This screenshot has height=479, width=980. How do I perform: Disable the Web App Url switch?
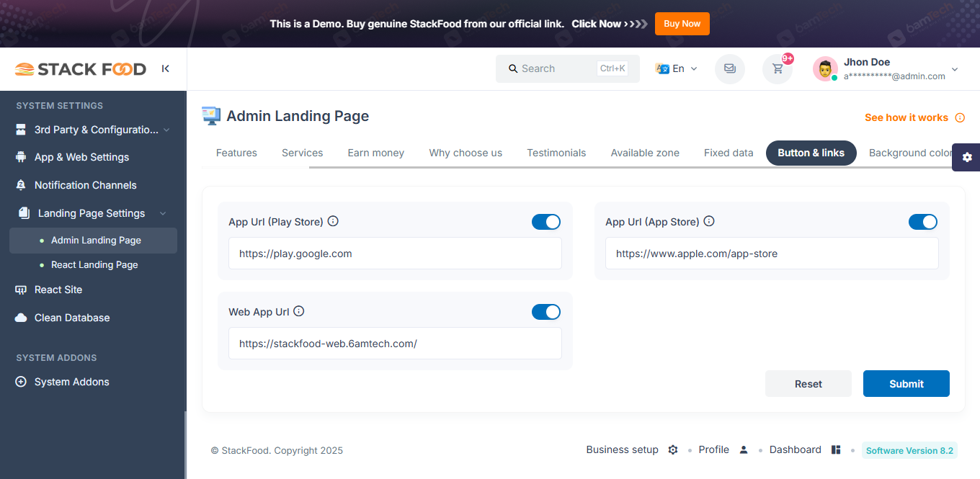(x=546, y=312)
